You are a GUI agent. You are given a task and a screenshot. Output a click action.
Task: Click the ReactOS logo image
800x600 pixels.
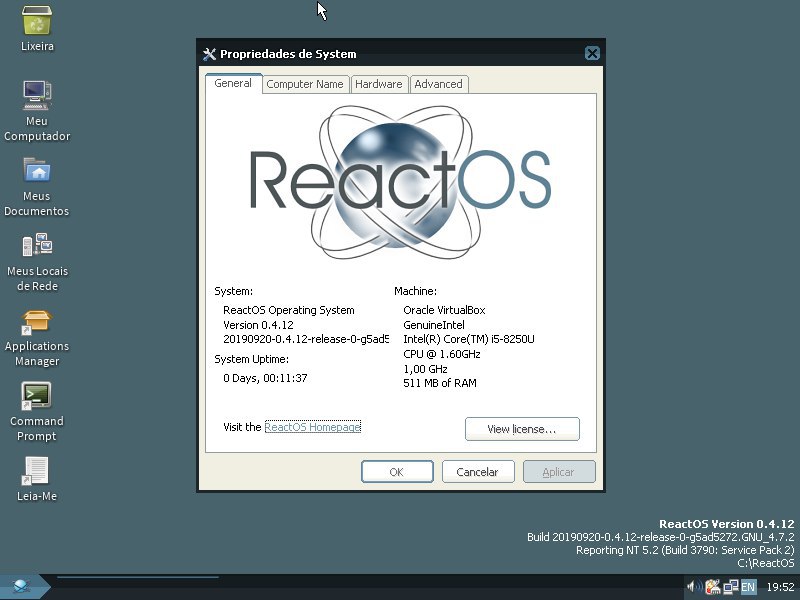[x=400, y=182]
